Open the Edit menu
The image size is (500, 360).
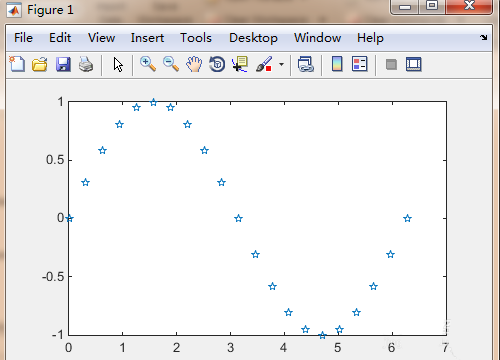(60, 38)
